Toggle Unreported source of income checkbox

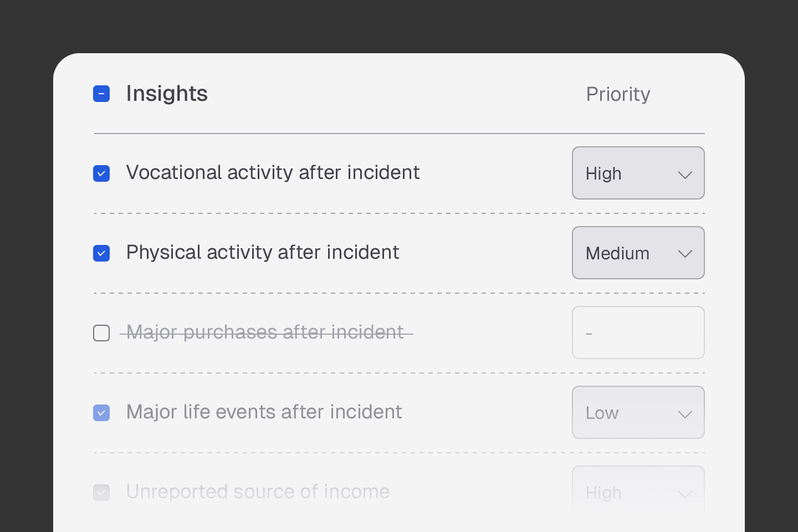[x=101, y=493]
